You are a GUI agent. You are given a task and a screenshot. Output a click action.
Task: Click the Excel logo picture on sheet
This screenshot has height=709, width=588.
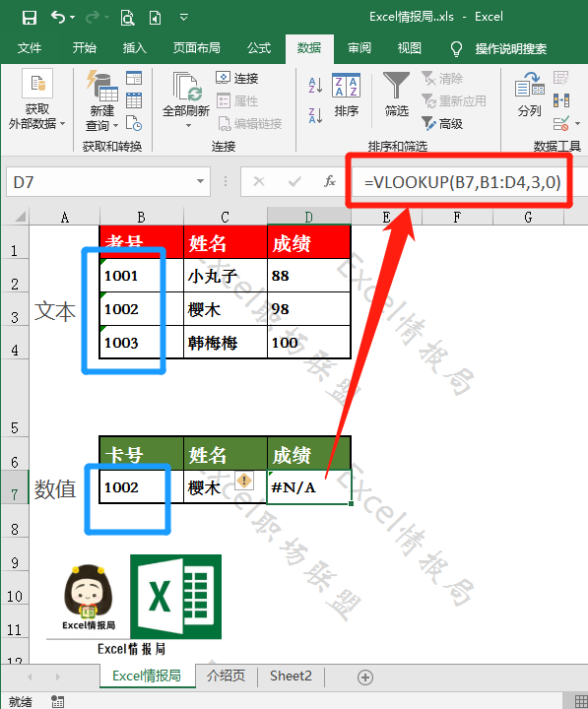(176, 597)
